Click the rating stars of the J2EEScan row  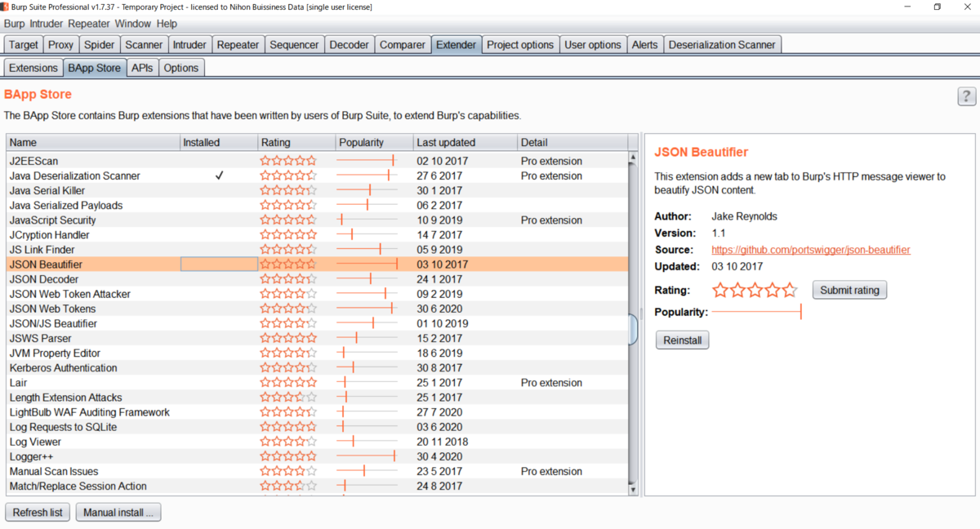click(x=288, y=161)
